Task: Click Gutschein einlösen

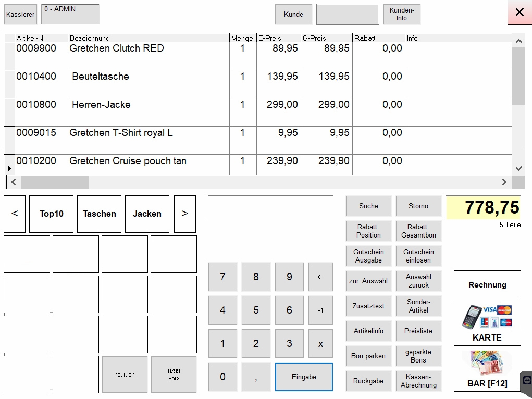Action: (418, 256)
